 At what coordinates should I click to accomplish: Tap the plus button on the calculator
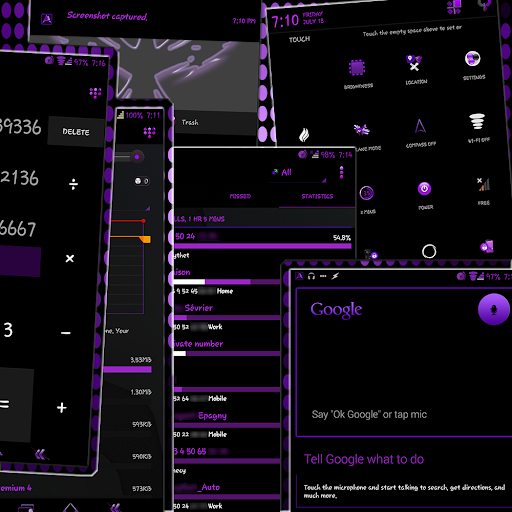(x=62, y=407)
